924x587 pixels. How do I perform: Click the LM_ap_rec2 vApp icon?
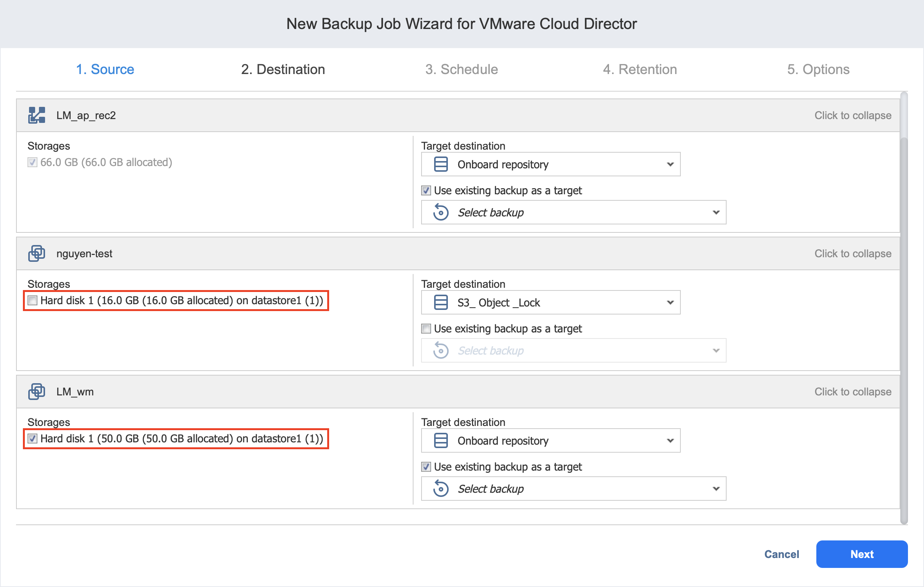click(x=36, y=115)
